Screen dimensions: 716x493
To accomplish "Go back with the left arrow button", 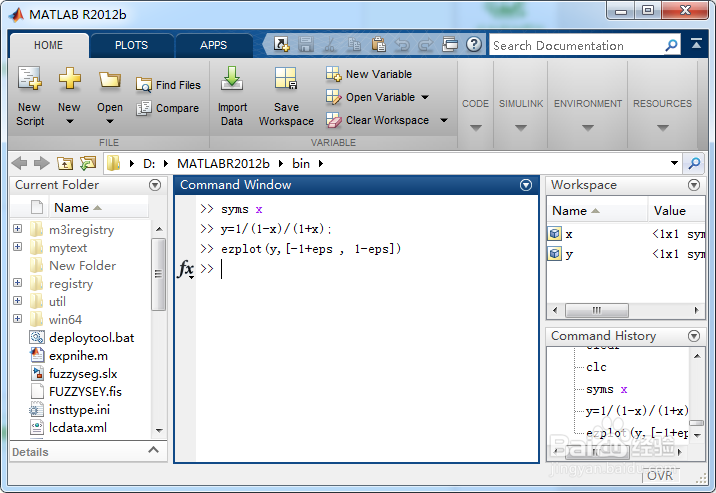I will 19,163.
